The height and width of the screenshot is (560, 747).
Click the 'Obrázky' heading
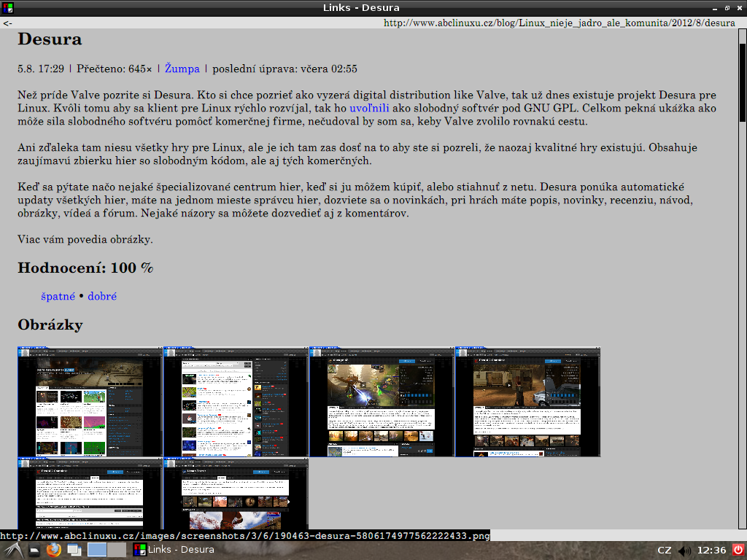coord(50,324)
